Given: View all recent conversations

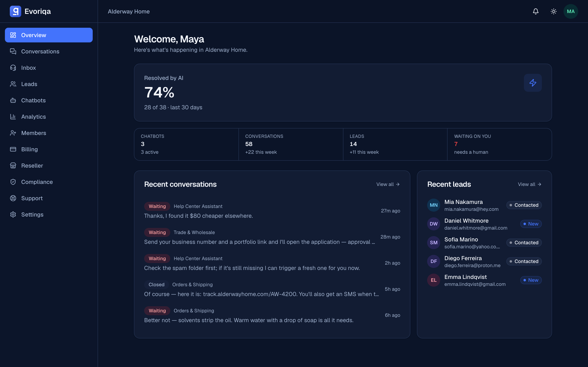Looking at the screenshot, I should coord(388,184).
